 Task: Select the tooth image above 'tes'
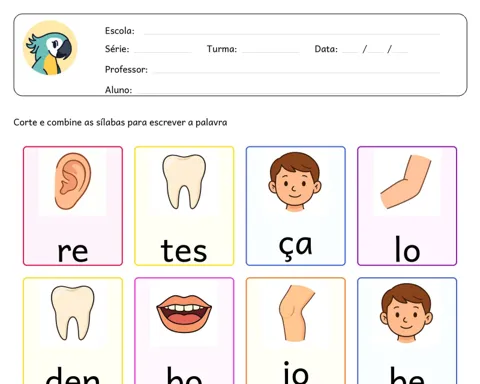pyautogui.click(x=184, y=182)
